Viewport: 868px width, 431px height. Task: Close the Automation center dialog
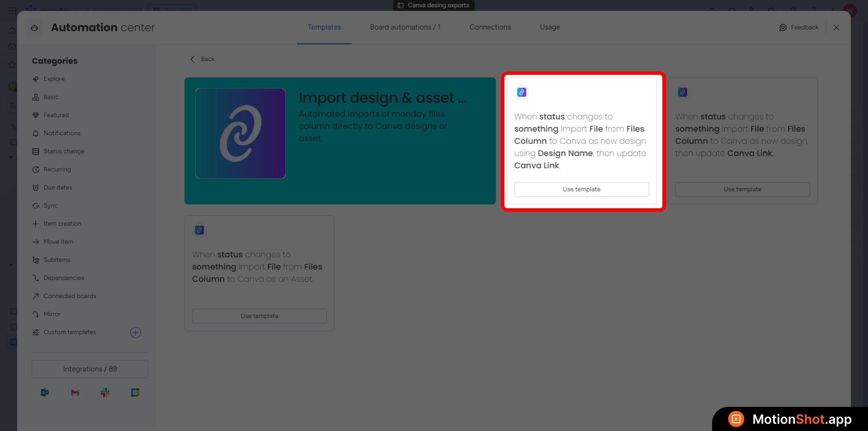click(x=836, y=27)
